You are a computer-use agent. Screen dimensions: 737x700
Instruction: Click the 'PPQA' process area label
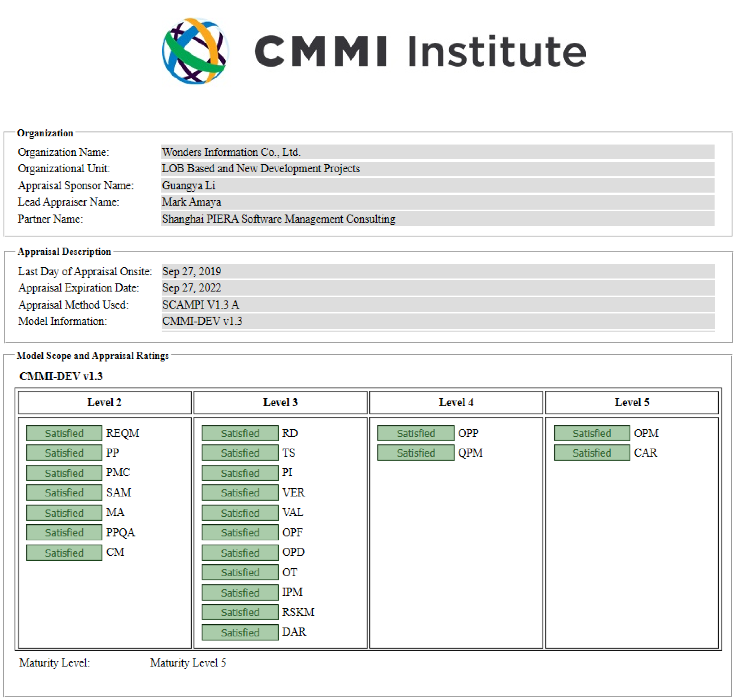coord(121,532)
